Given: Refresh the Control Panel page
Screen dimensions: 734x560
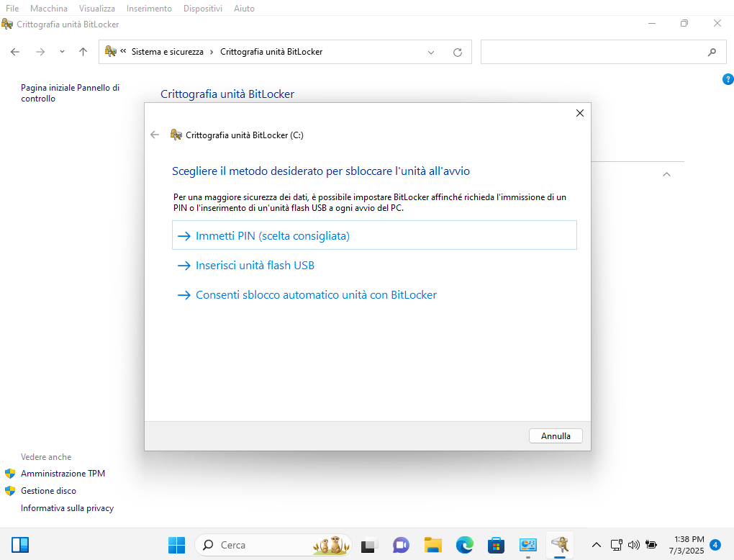Looking at the screenshot, I should coord(458,53).
